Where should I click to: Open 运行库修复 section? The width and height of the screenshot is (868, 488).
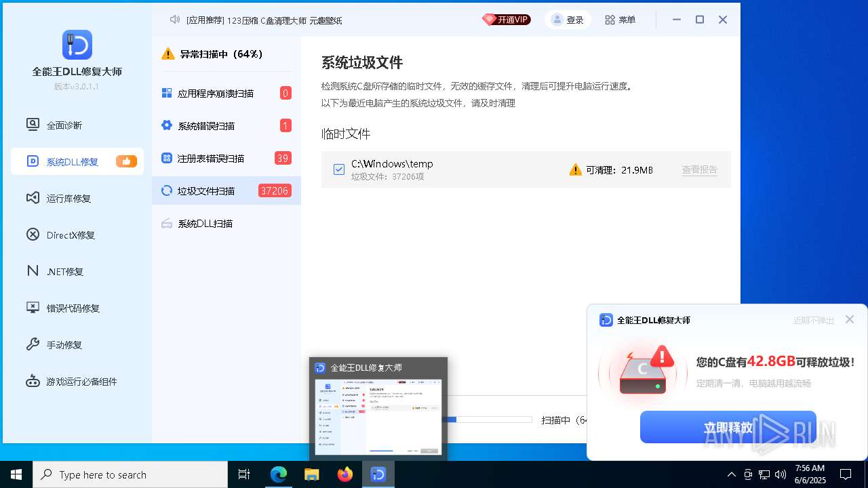click(77, 198)
